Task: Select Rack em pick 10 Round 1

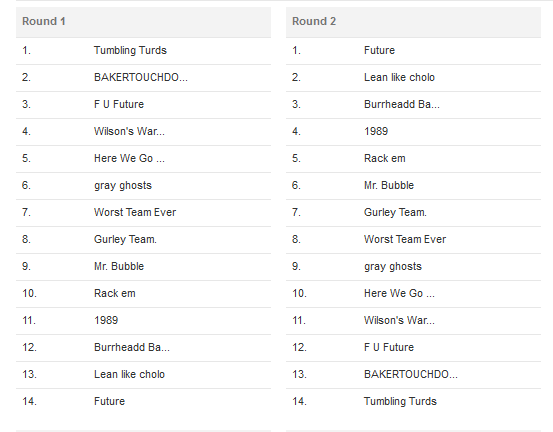Action: click(x=115, y=293)
